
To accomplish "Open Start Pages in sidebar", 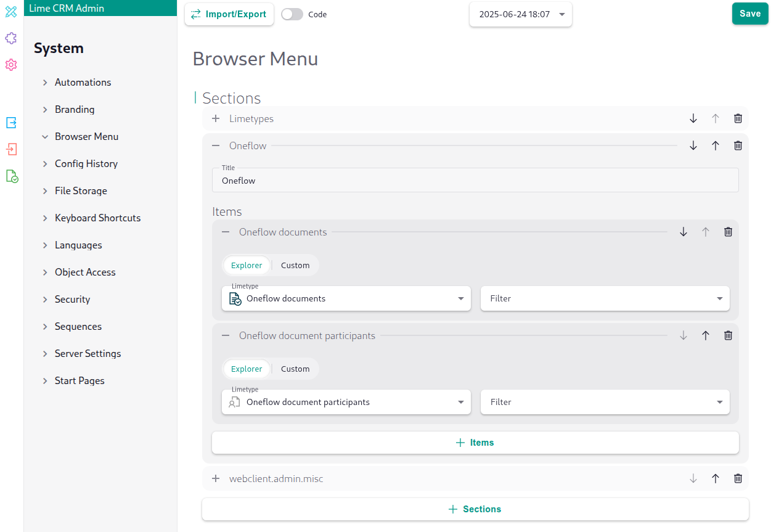I will tap(80, 380).
